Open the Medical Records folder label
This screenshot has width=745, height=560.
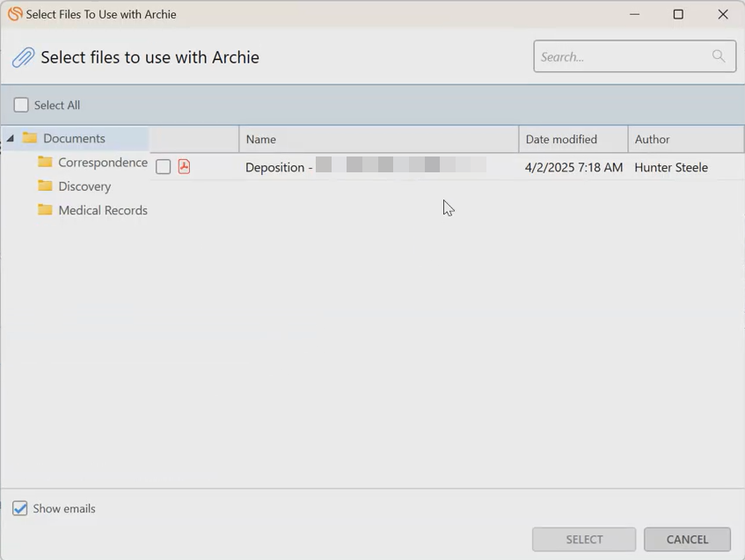click(x=103, y=210)
